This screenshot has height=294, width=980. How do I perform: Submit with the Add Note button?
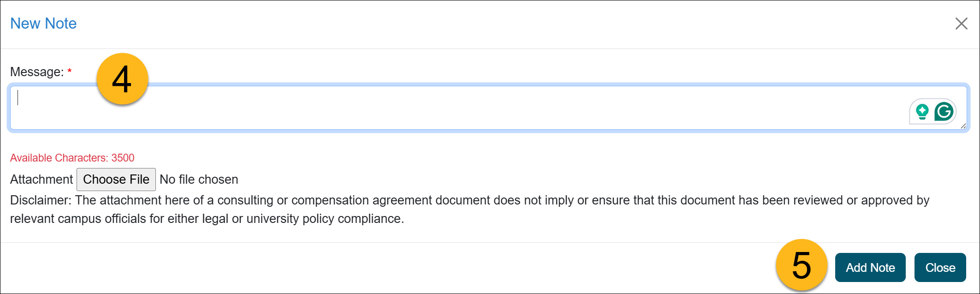click(x=870, y=268)
